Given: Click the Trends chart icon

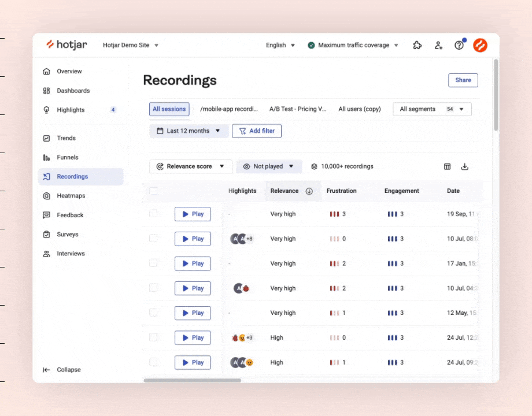Looking at the screenshot, I should click(46, 138).
